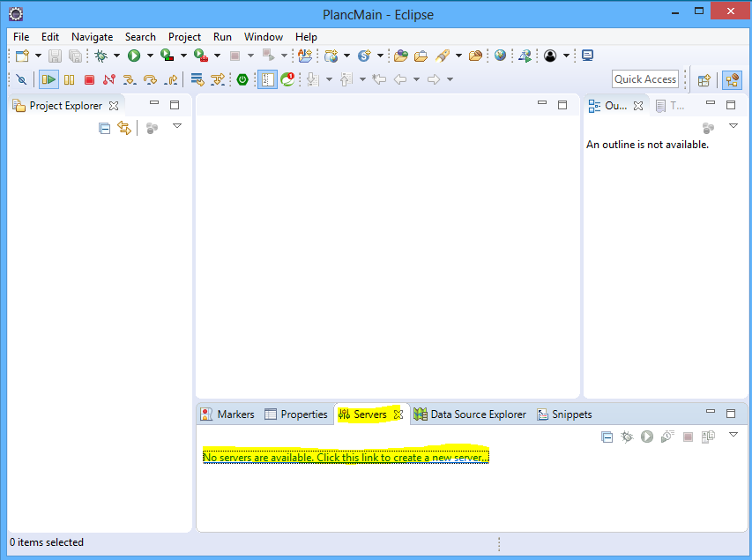Viewport: 752px width, 560px height.
Task: Toggle the Java EE perspective button
Action: point(732,79)
